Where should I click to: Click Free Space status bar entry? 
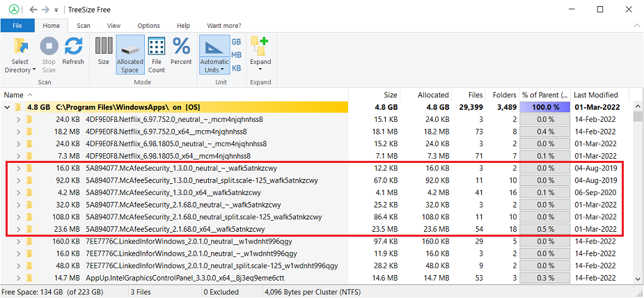point(52,292)
